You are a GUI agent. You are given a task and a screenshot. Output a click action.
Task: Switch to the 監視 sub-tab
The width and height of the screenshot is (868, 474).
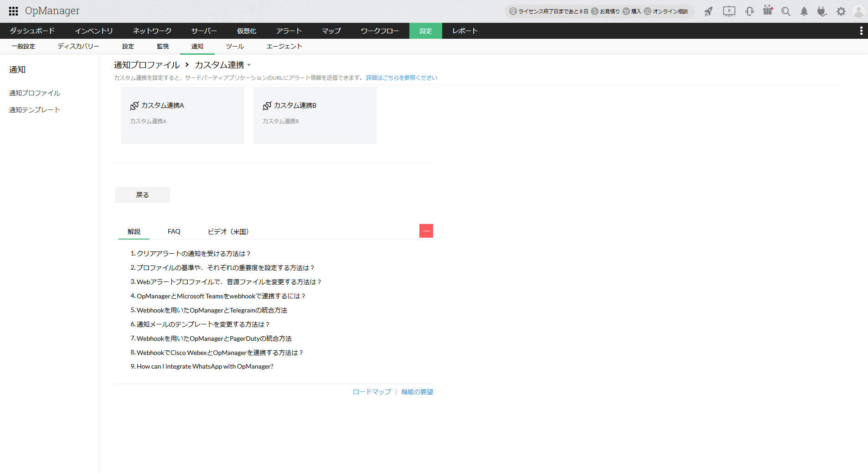tap(163, 47)
